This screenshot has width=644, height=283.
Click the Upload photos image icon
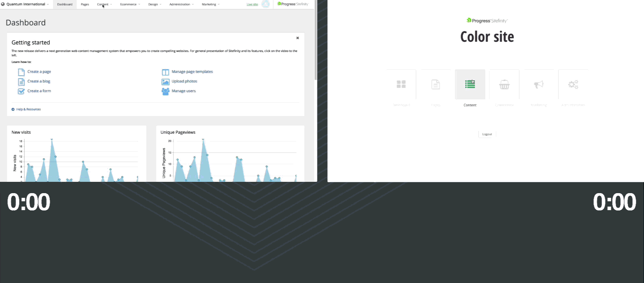(x=165, y=82)
